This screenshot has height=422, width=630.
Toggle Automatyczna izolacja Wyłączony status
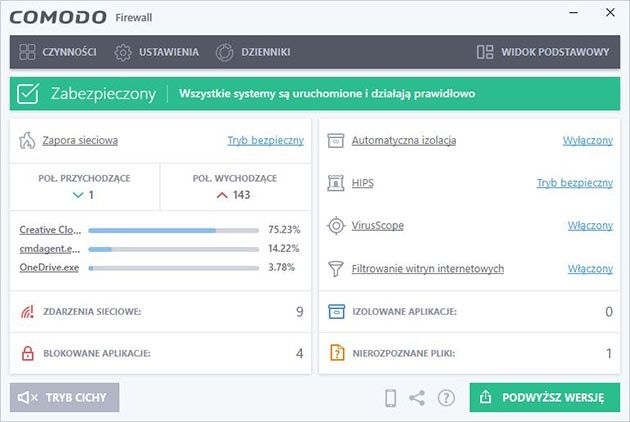[x=587, y=140]
